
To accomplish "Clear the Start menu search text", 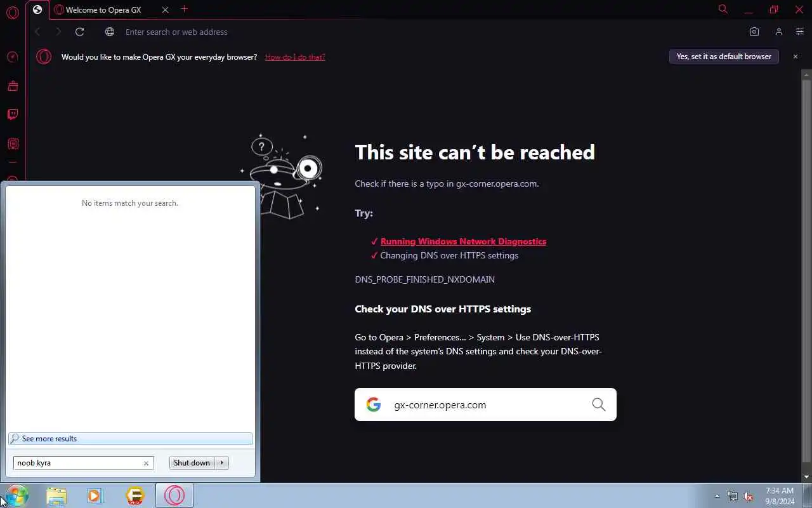I will [x=146, y=463].
